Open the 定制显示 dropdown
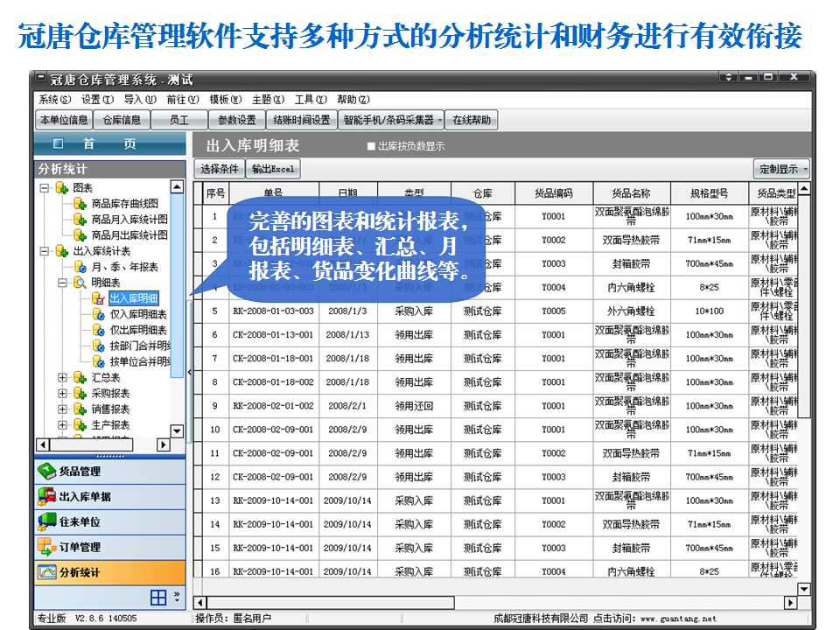This screenshot has width=840, height=630. tap(781, 169)
